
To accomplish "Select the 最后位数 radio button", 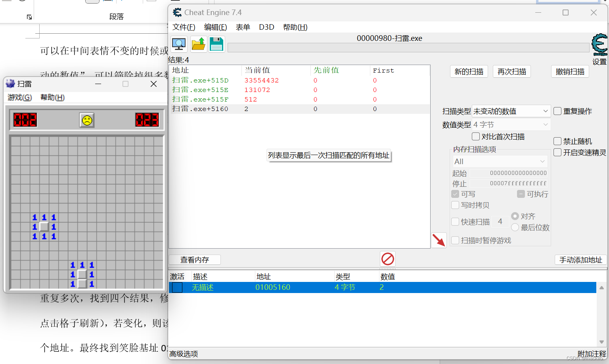I will [x=515, y=227].
